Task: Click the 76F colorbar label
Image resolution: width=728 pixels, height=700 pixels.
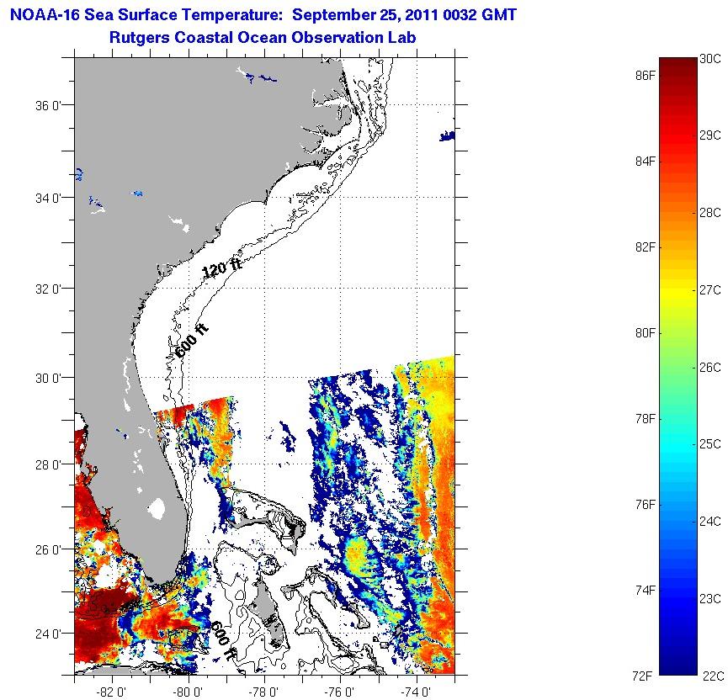Action: pos(646,505)
